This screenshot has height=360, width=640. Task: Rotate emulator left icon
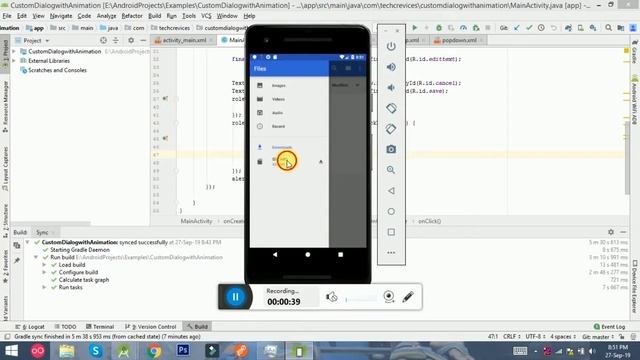pyautogui.click(x=391, y=108)
